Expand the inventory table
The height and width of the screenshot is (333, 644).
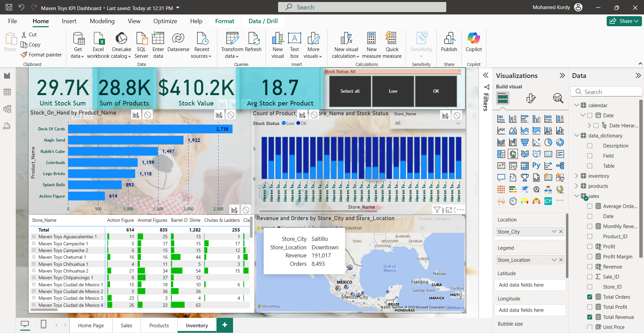[x=576, y=176]
